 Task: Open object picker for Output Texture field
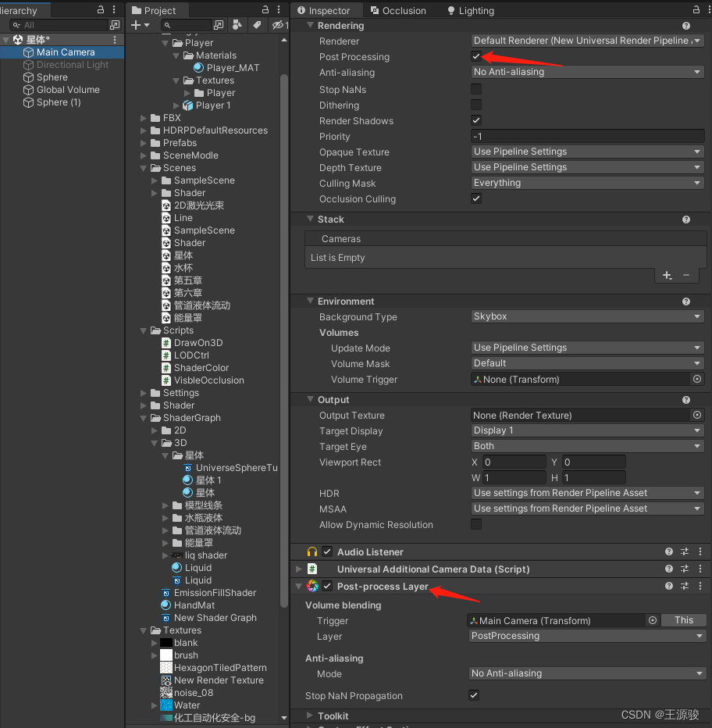tap(697, 416)
